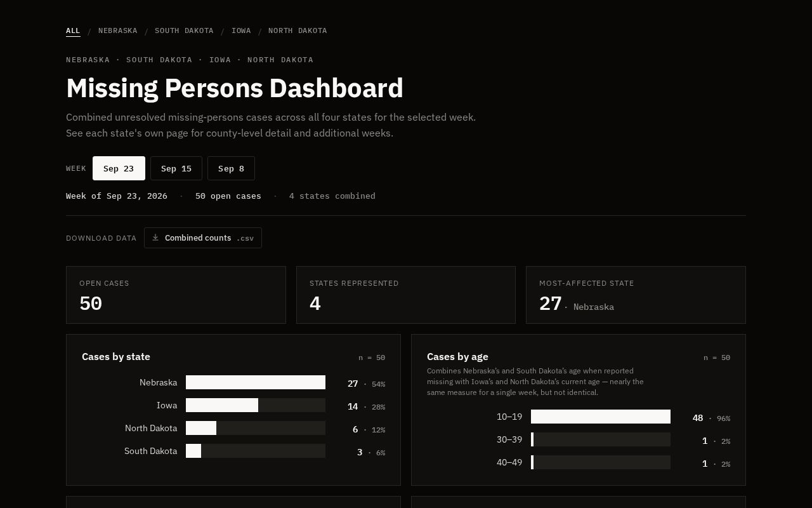Go to the Nebraska navigation tab
This screenshot has height=508, width=812.
117,30
